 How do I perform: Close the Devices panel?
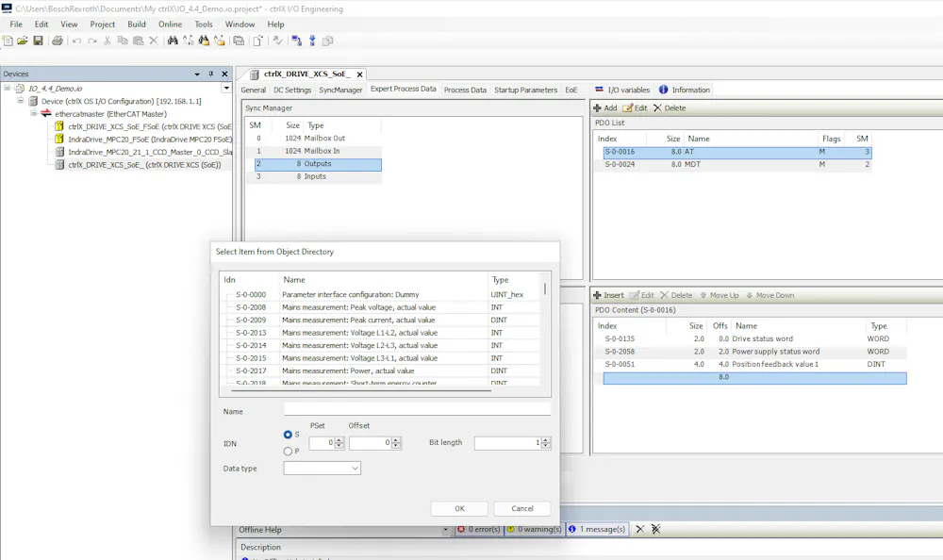[x=225, y=74]
